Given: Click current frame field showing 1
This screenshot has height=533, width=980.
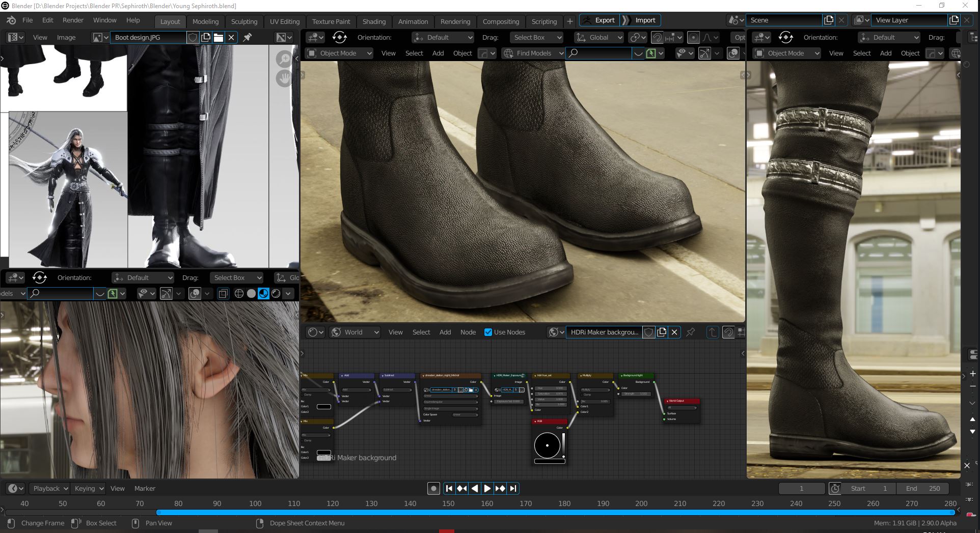Looking at the screenshot, I should (x=802, y=488).
